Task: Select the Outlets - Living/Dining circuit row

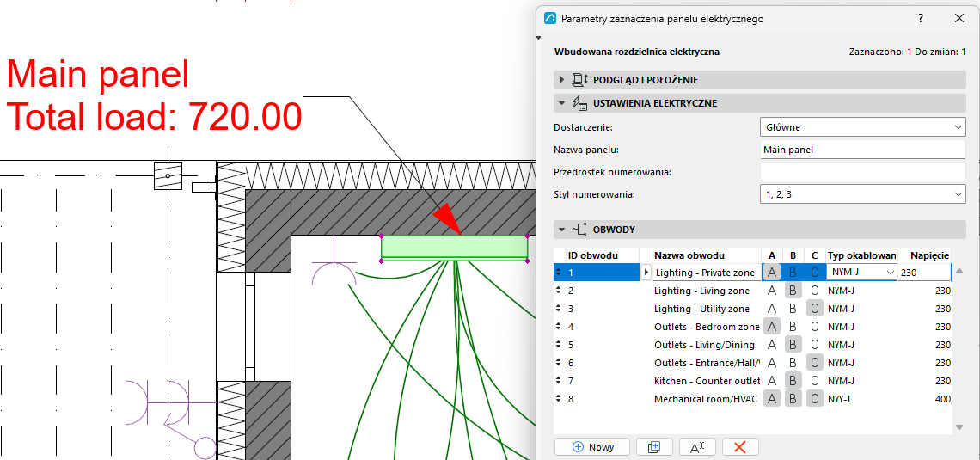Action: click(752, 345)
